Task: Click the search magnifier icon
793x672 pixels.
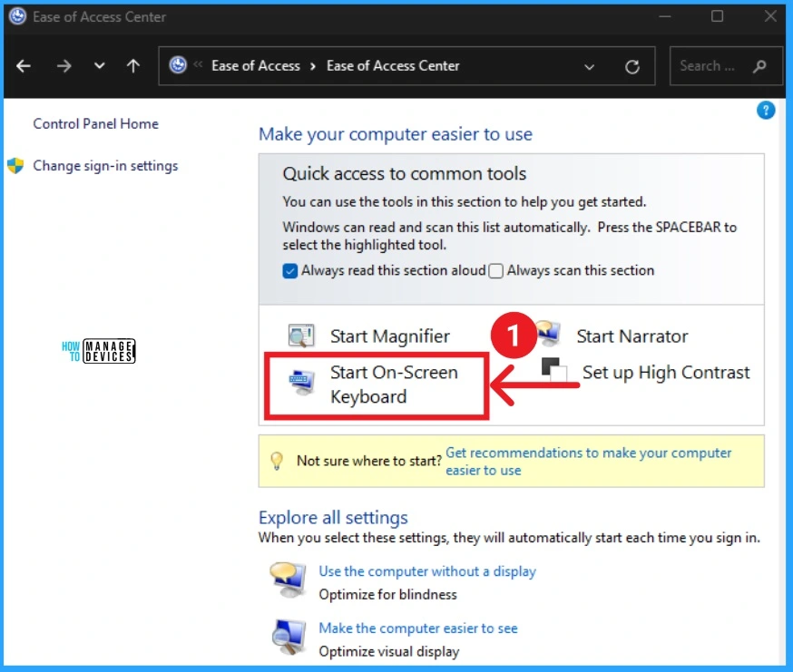Action: [759, 66]
